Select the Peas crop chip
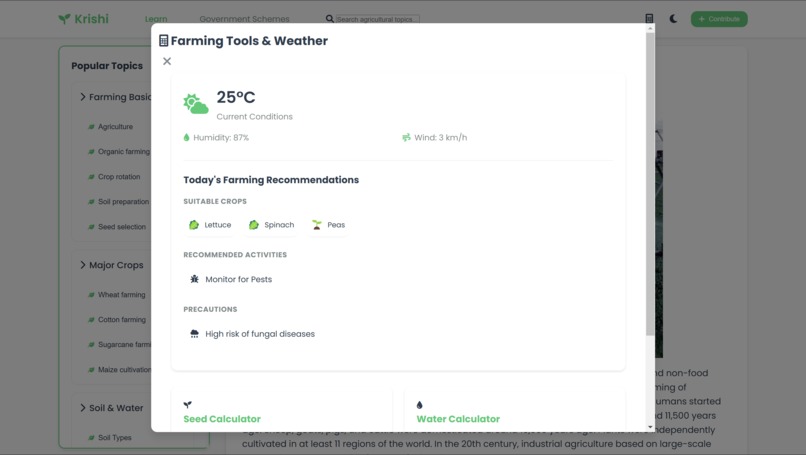 click(328, 225)
